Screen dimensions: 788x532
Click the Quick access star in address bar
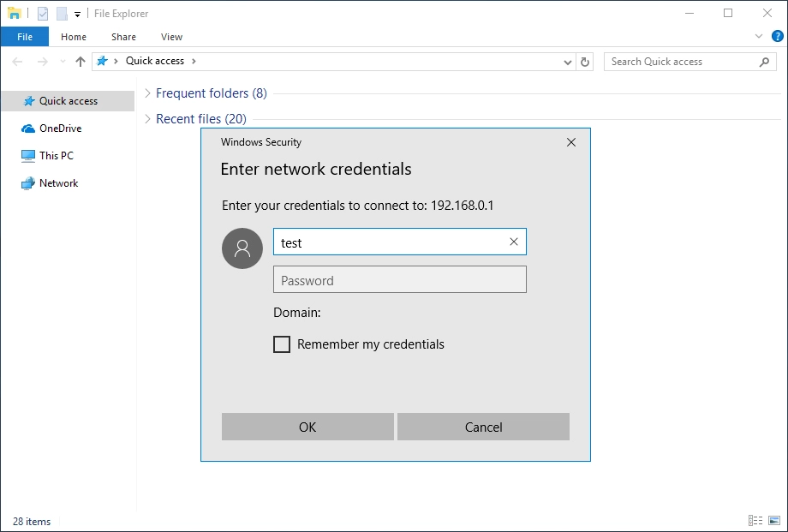102,61
